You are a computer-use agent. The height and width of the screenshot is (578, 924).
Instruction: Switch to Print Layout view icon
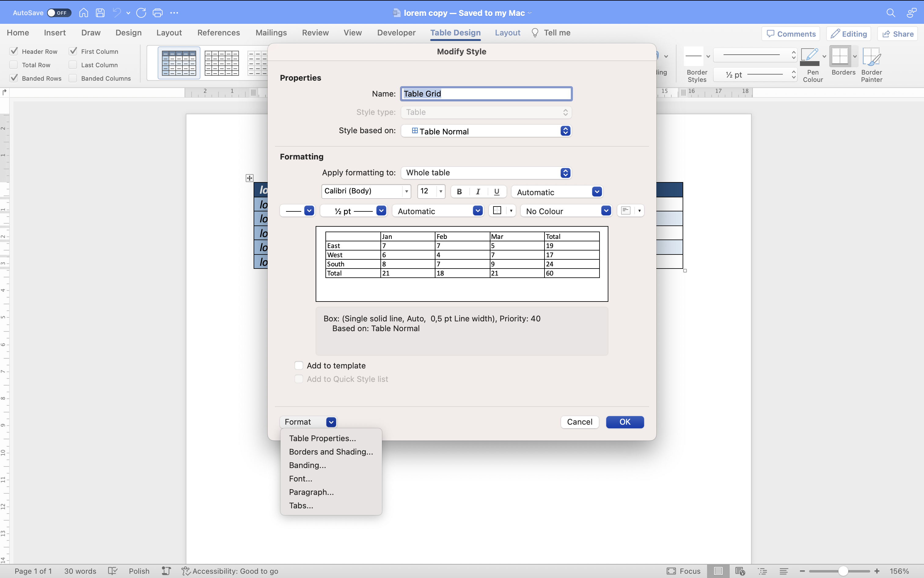(718, 571)
